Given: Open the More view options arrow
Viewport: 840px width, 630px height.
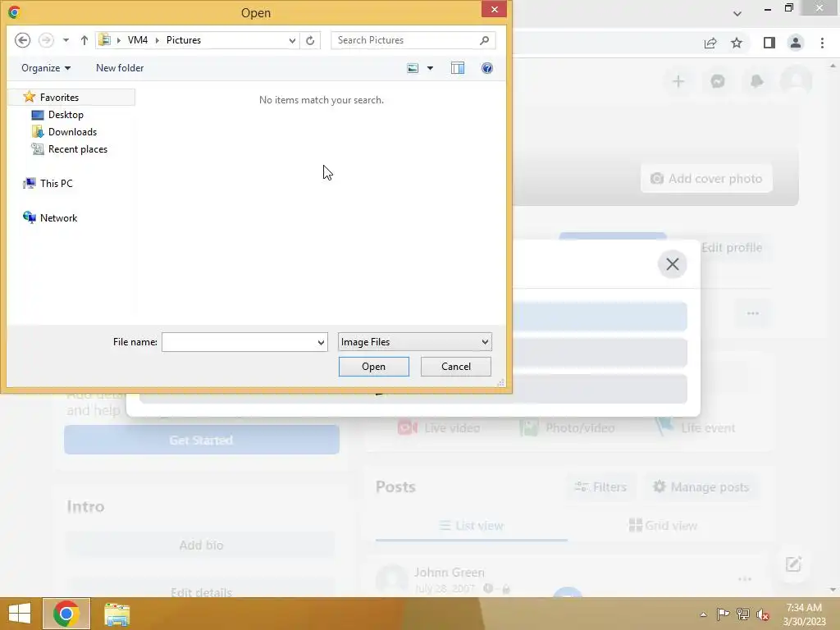Looking at the screenshot, I should click(x=430, y=68).
